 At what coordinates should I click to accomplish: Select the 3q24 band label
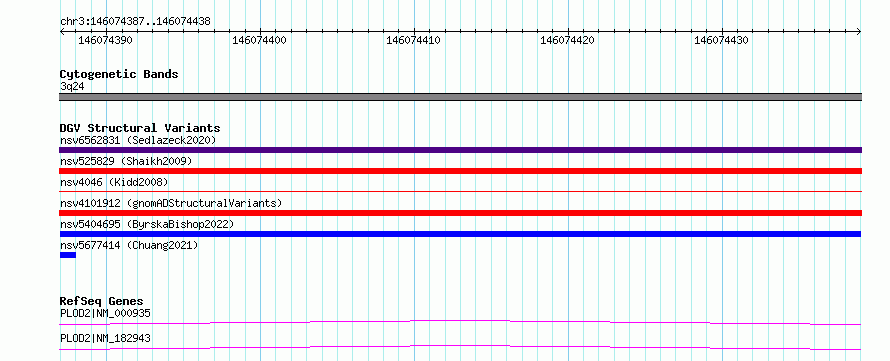[72, 86]
